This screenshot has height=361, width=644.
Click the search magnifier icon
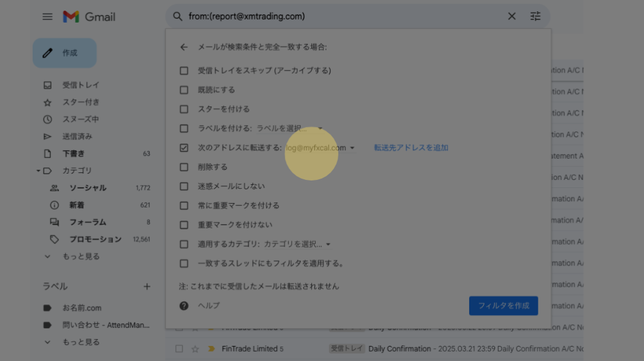177,16
